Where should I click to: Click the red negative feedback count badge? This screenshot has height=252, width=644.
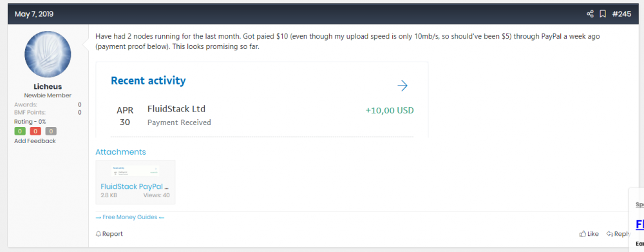[35, 131]
